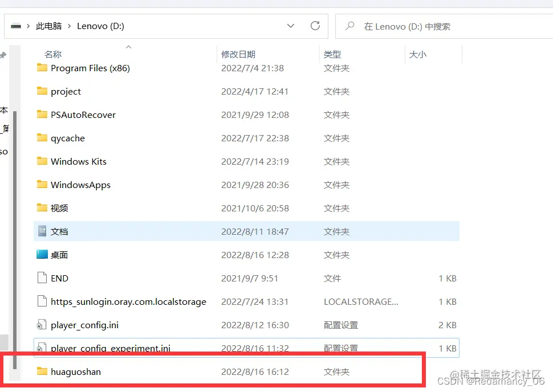Click the huaguoshan folder icon
This screenshot has width=553, height=392.
(42, 371)
